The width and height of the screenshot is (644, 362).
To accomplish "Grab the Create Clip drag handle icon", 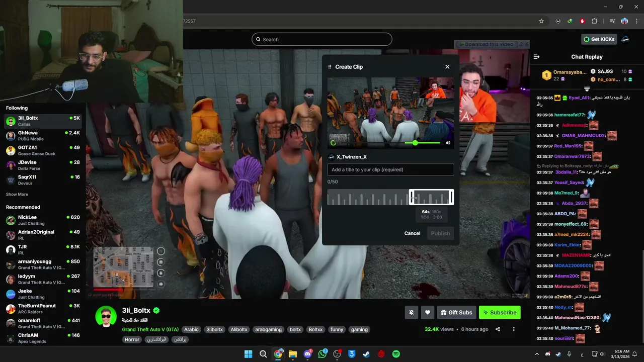I will (330, 67).
